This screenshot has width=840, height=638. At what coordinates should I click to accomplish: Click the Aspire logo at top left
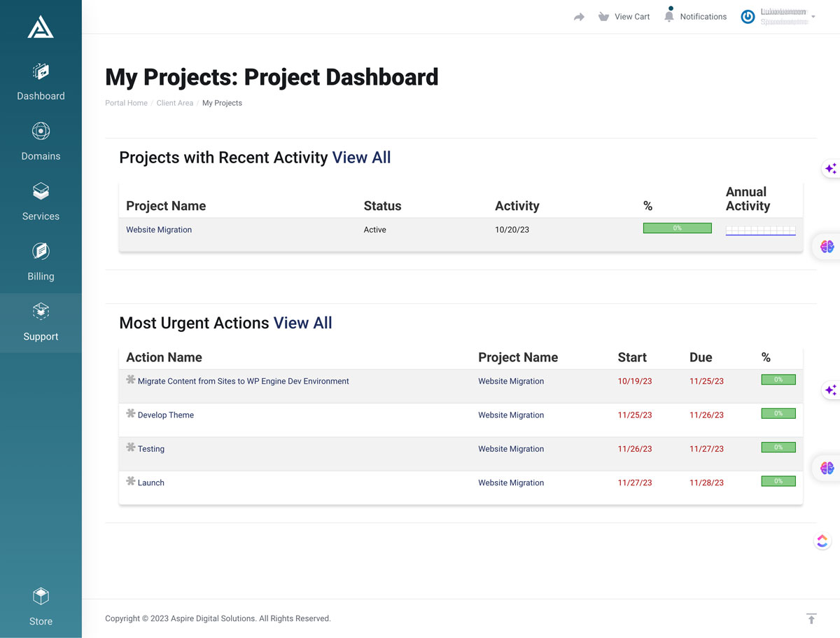41,27
